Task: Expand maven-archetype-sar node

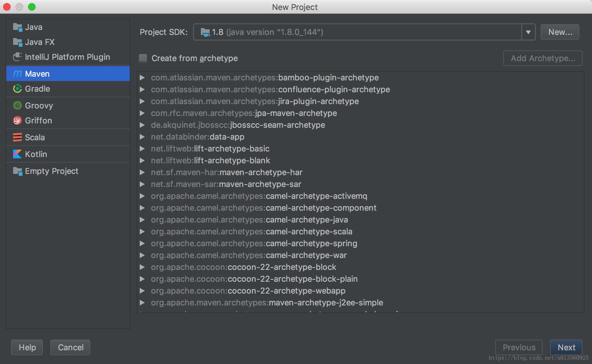Action: [x=142, y=184]
